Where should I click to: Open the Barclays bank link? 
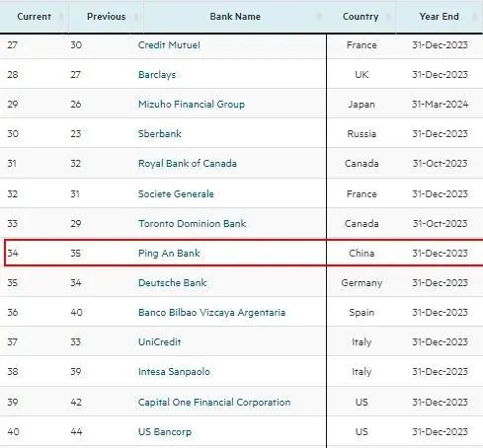[157, 75]
